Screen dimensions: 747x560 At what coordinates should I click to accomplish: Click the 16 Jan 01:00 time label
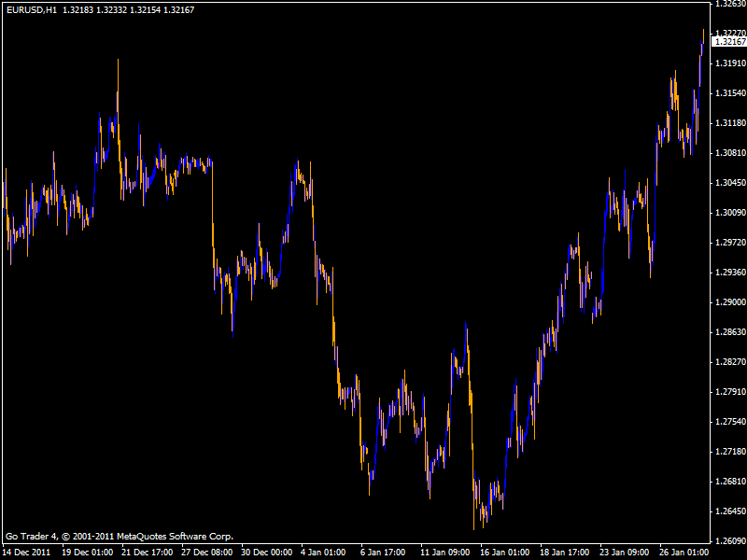coord(505,553)
